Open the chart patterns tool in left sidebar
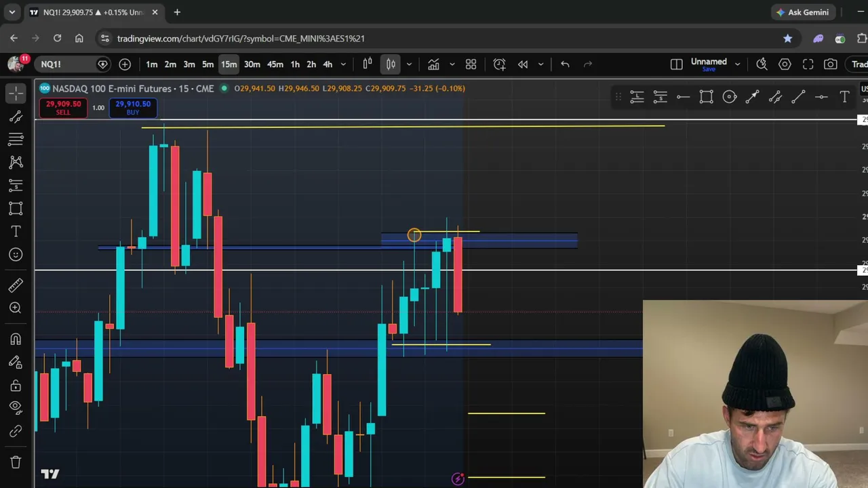868x488 pixels. (x=16, y=162)
